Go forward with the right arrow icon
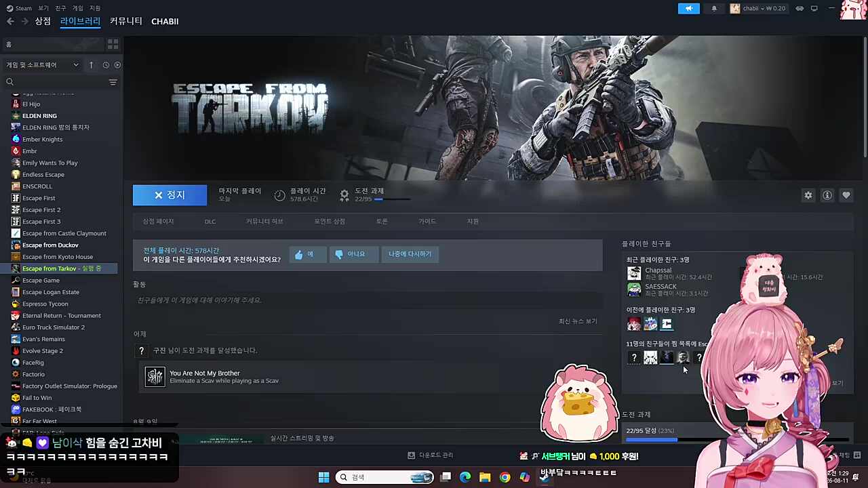 (24, 22)
